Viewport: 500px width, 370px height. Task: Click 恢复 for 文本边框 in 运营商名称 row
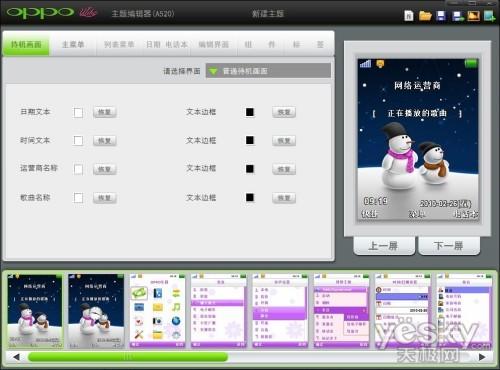tap(284, 169)
